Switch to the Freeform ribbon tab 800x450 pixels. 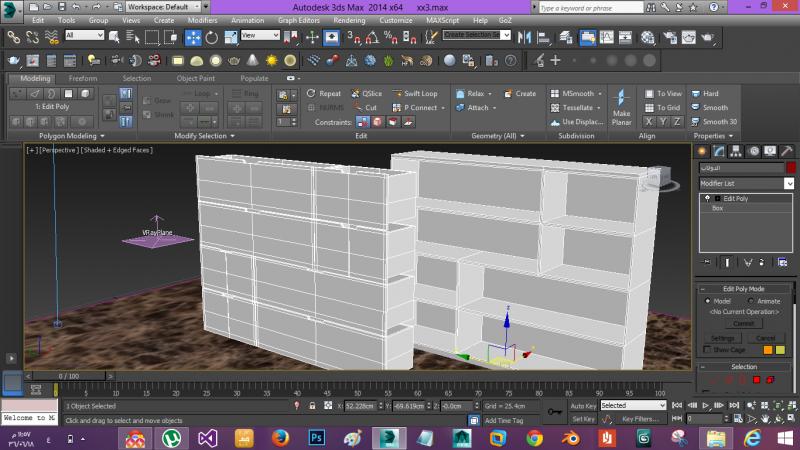click(83, 78)
